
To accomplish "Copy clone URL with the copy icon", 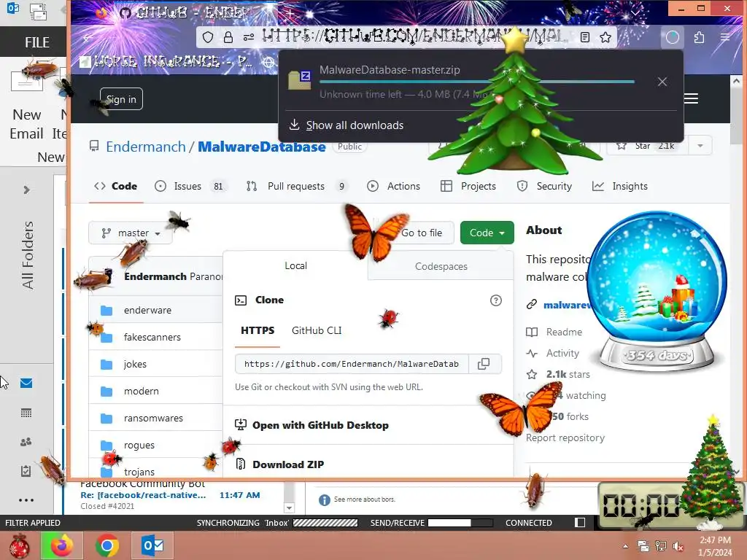I will pyautogui.click(x=484, y=364).
